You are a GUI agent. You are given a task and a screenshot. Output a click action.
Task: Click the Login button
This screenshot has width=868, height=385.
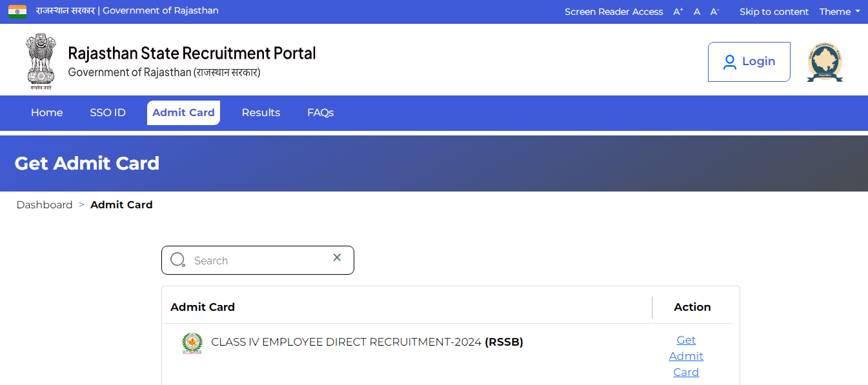pos(749,62)
